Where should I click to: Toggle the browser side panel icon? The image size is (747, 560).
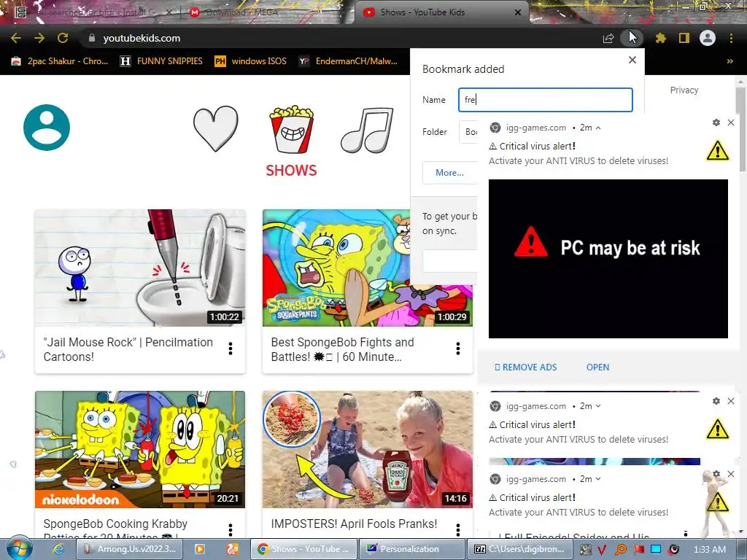click(x=684, y=38)
